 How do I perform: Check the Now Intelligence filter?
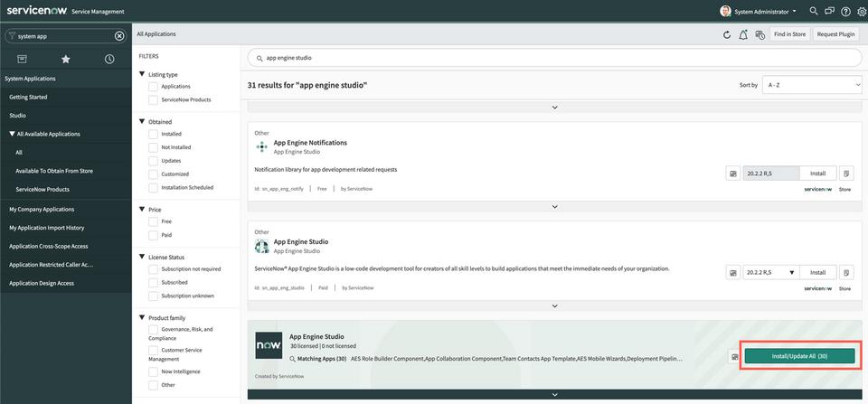(153, 371)
